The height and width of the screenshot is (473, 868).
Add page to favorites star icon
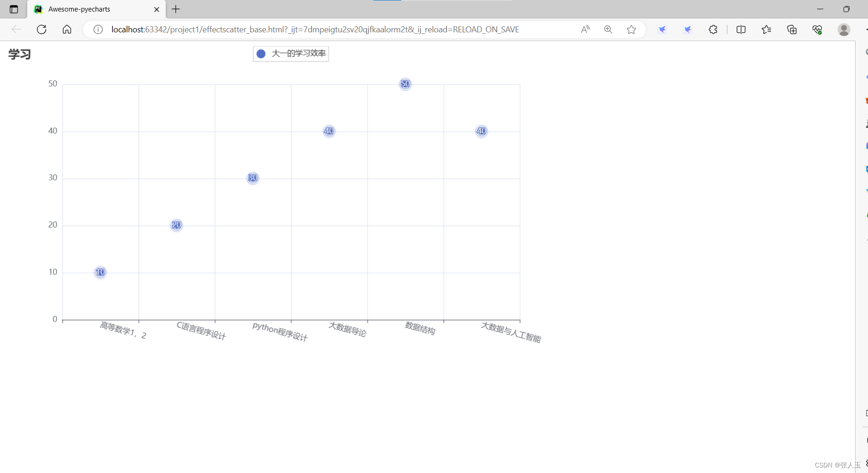tap(631, 30)
